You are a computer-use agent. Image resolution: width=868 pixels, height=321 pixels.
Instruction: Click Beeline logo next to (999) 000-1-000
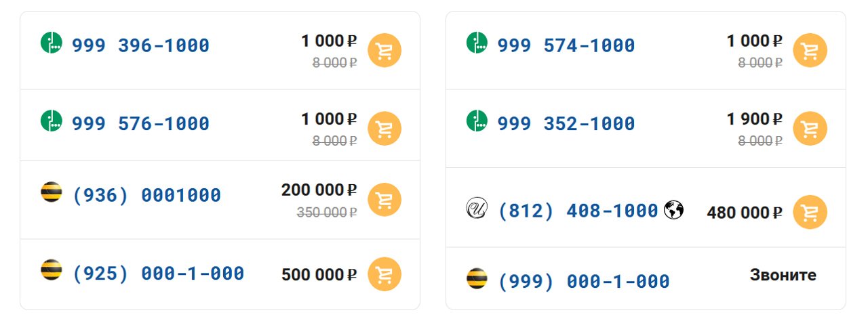(x=477, y=278)
